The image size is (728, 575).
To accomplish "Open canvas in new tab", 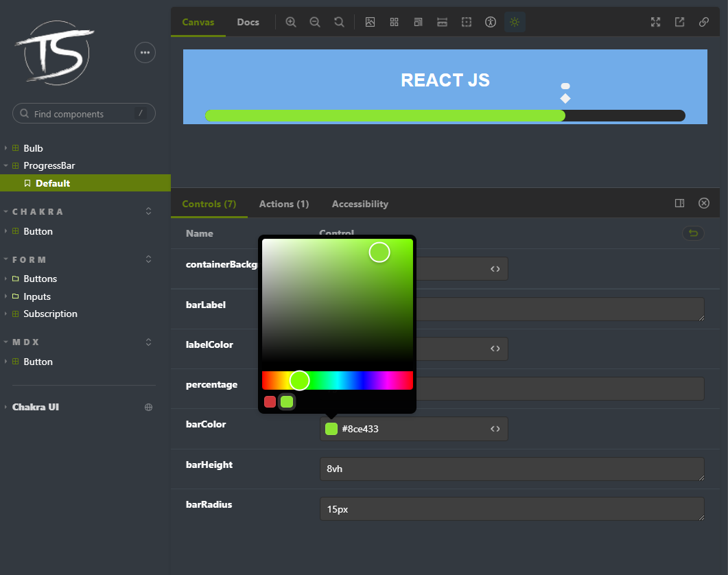I will [680, 22].
